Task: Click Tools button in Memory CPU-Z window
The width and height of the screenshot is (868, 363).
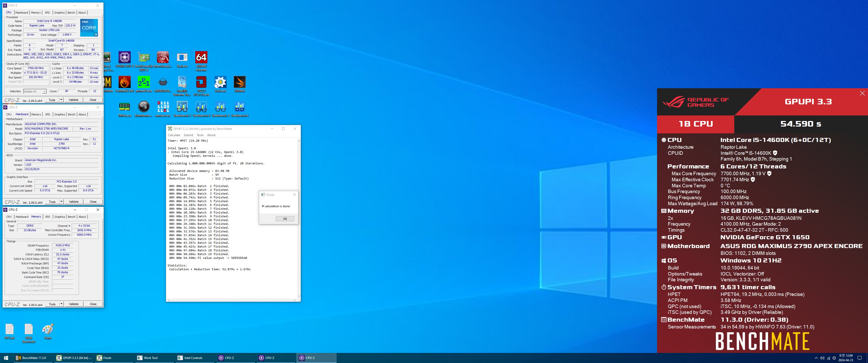Action: 52,304
